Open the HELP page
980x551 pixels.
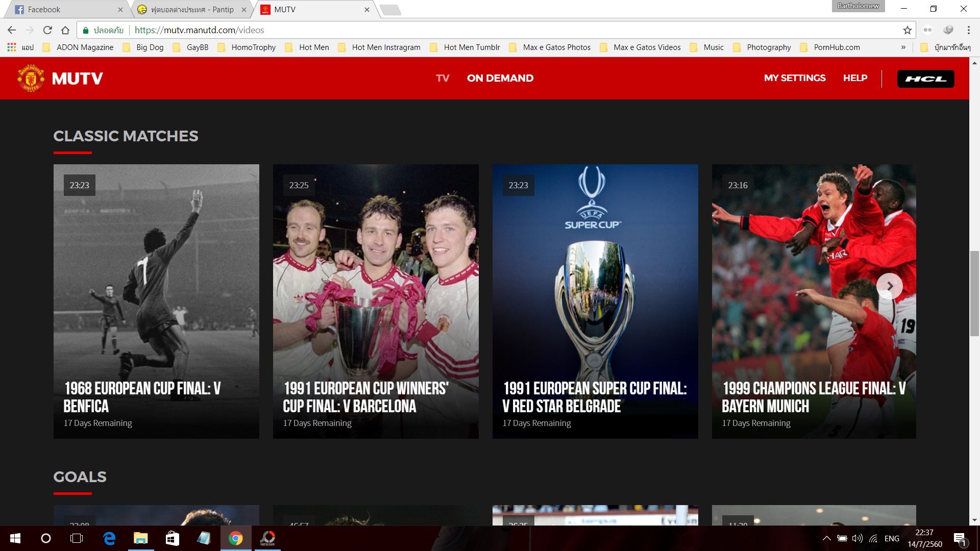[x=855, y=78]
